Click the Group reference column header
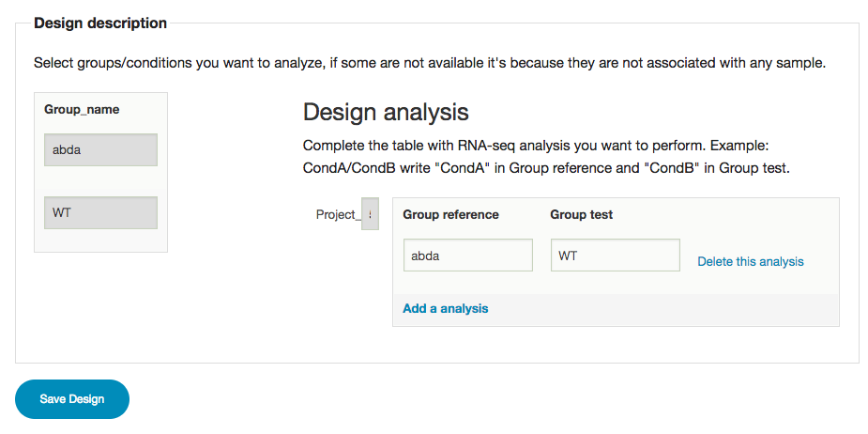 point(450,214)
